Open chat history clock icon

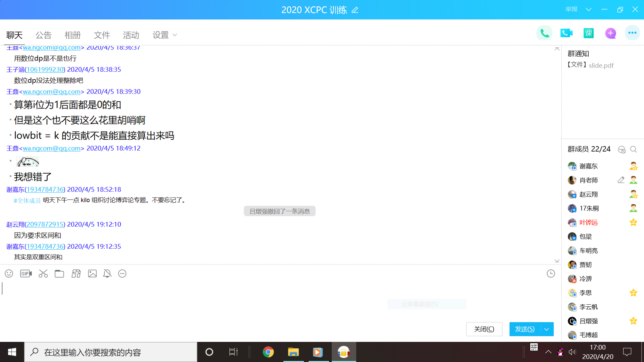pos(551,274)
